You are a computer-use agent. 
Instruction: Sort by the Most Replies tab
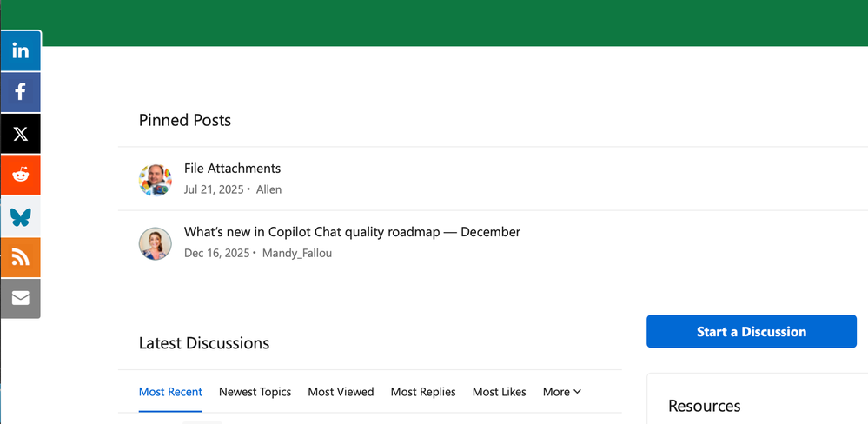coord(423,392)
